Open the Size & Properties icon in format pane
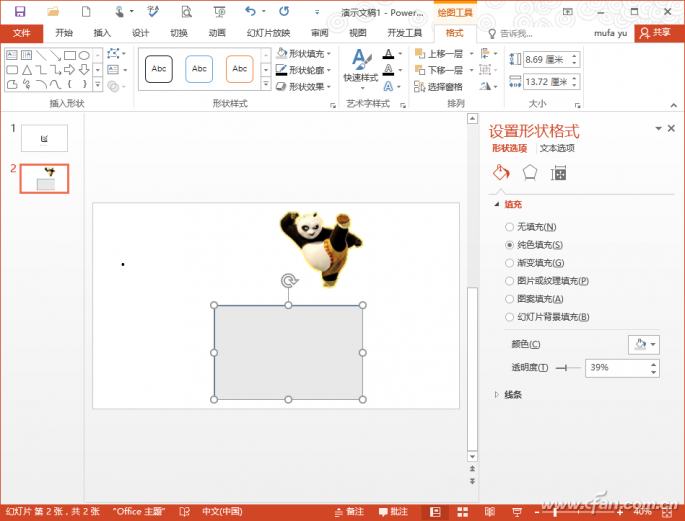Screen dimensions: 685x521 click(x=558, y=173)
